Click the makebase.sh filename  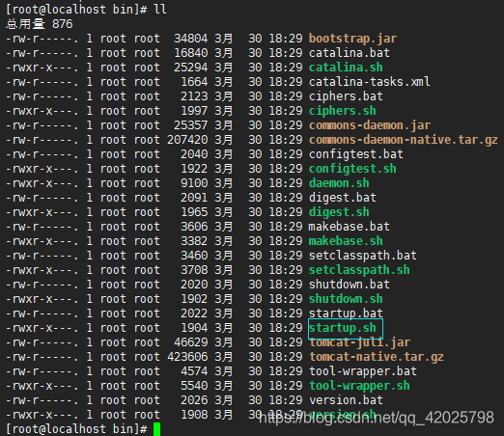(x=346, y=241)
